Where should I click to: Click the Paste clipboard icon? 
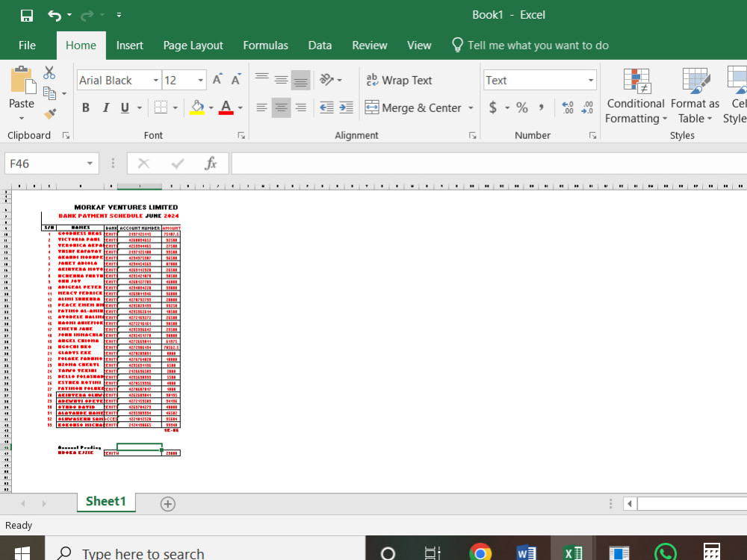point(22,81)
